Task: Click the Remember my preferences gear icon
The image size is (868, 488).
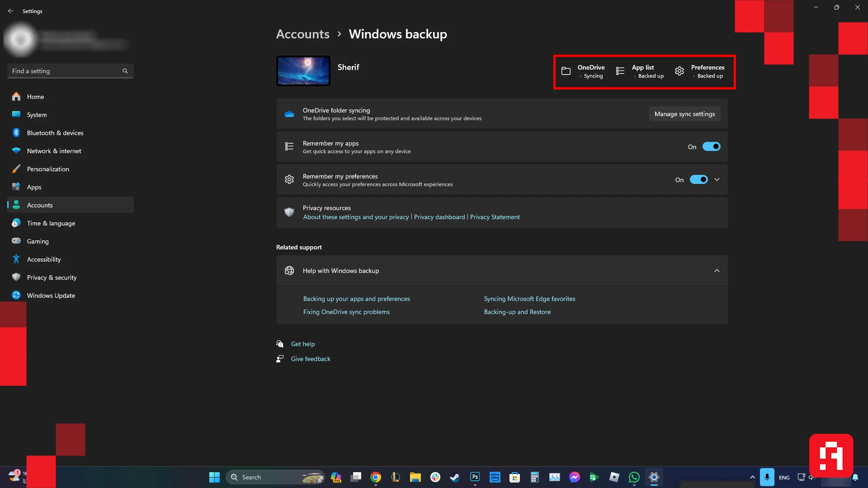Action: tap(289, 179)
